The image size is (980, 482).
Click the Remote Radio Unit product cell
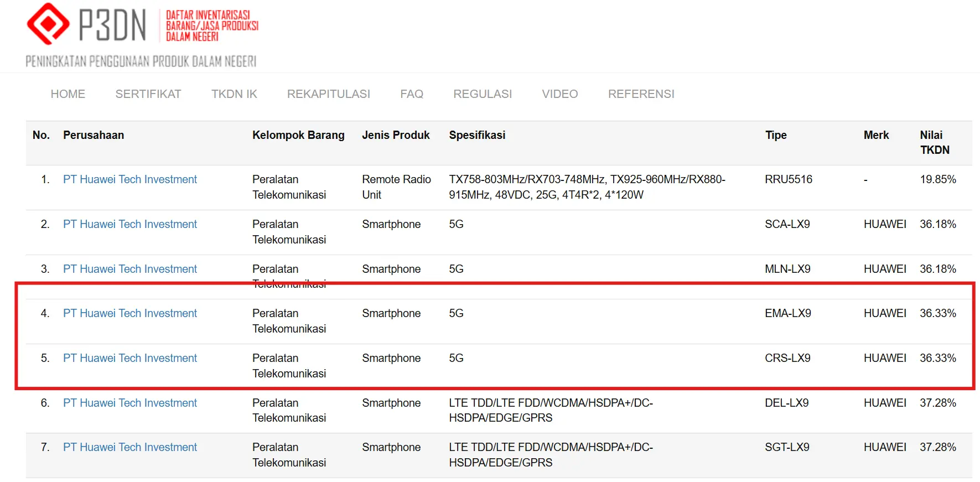point(396,187)
